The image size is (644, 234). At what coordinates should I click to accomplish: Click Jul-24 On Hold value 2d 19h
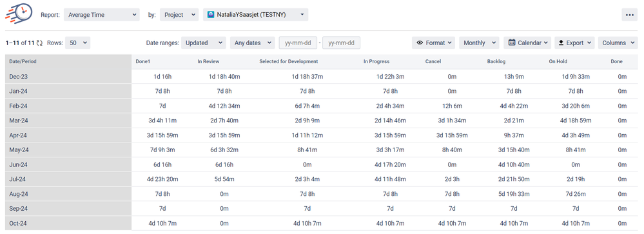coord(576,179)
